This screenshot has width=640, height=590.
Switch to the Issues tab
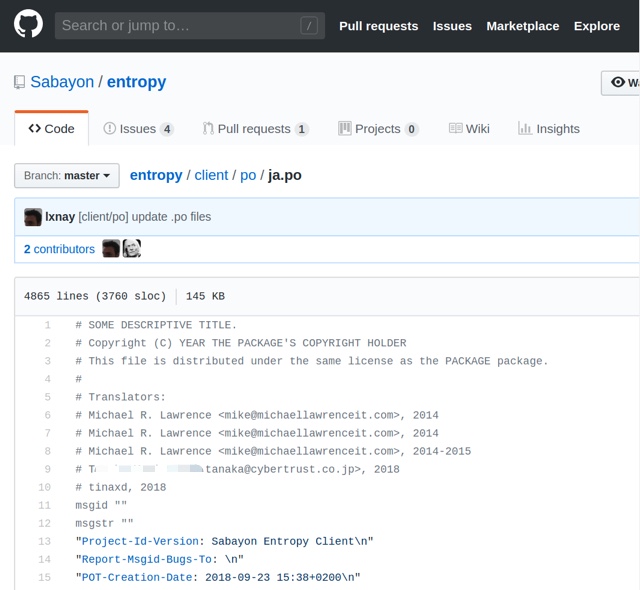(138, 129)
